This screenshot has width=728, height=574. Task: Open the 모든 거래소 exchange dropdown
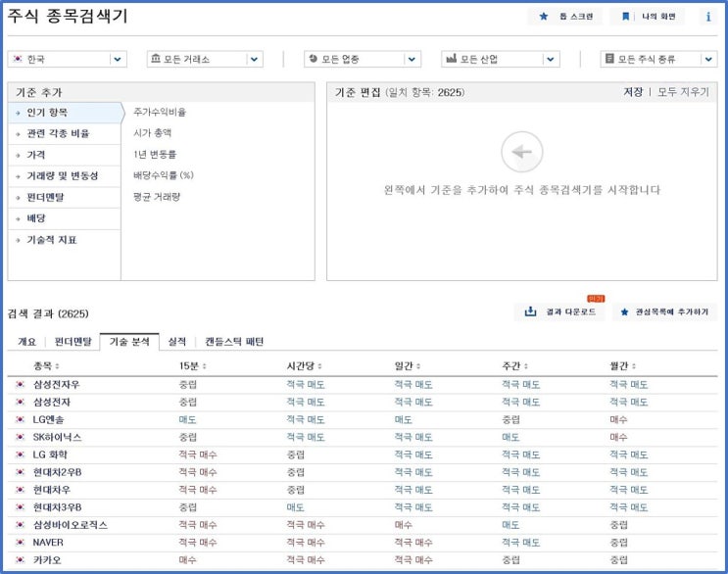(205, 59)
